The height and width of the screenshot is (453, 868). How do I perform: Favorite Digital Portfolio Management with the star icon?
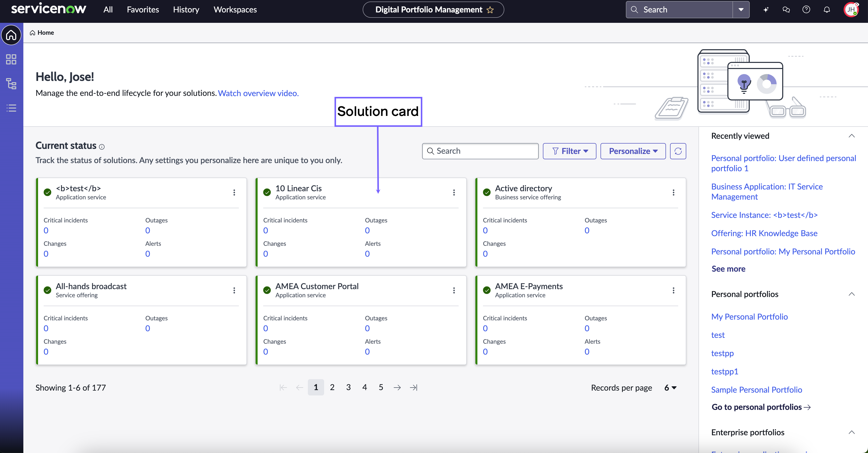coord(490,10)
